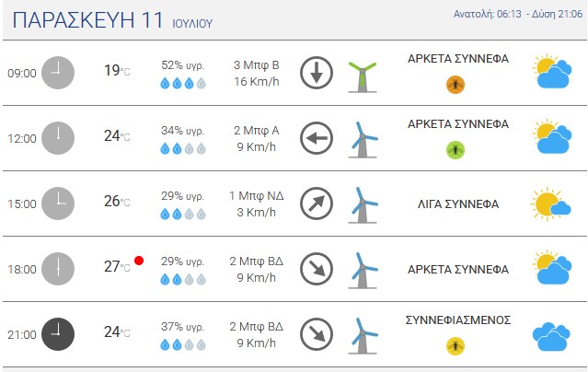Click the ΠΑΡΑΣΚΕΥΗ 11 day heading
This screenshot has height=372, width=588.
[x=87, y=20]
